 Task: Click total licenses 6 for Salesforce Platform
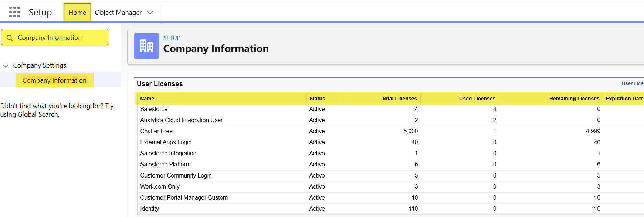[416, 164]
